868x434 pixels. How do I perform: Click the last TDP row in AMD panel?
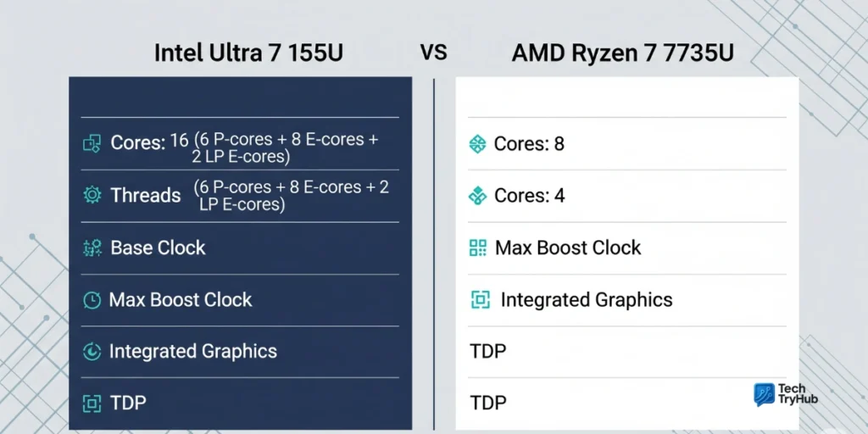pyautogui.click(x=487, y=402)
